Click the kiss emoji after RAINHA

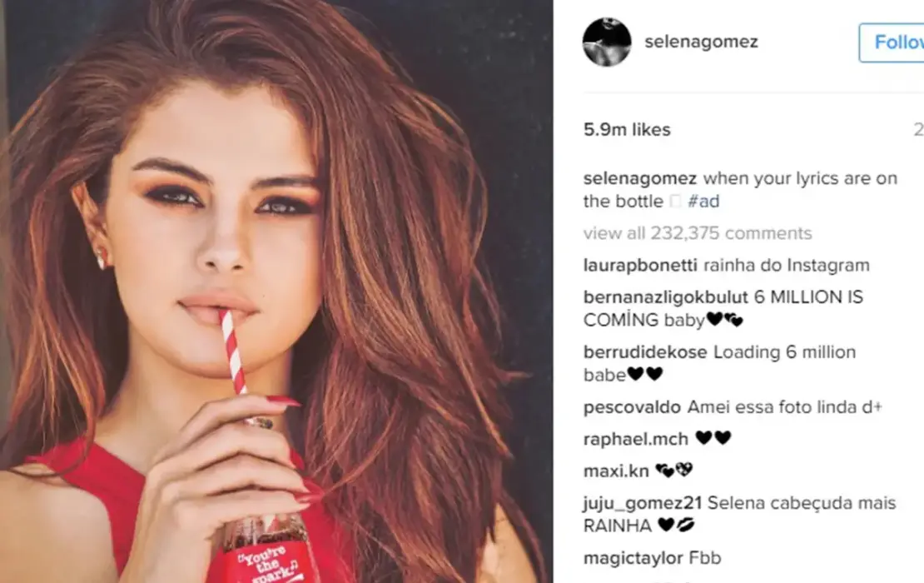(685, 525)
